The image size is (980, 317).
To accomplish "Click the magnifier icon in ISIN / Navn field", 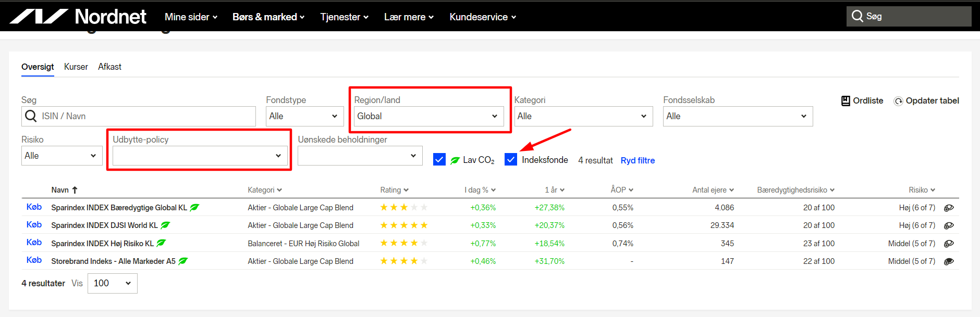I will point(31,116).
